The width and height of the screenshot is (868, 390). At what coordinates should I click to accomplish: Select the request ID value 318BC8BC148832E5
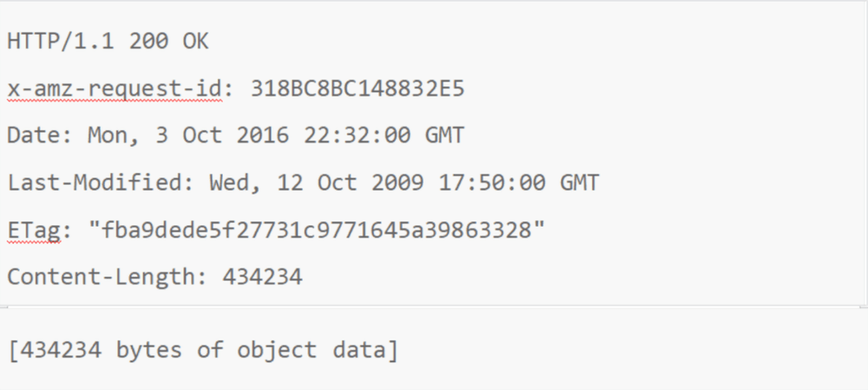tap(358, 89)
